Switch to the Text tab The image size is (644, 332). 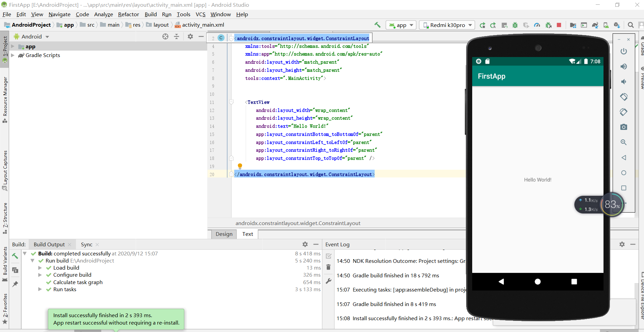247,234
